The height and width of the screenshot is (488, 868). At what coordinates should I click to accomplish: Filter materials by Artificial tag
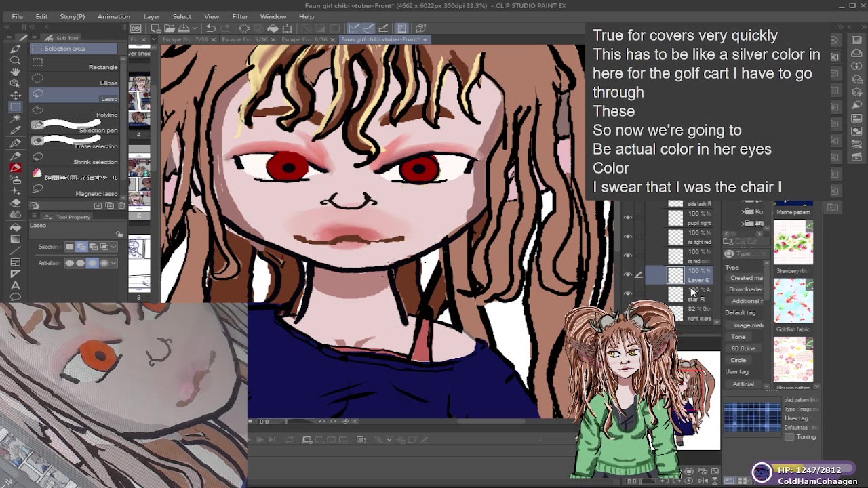(x=743, y=384)
